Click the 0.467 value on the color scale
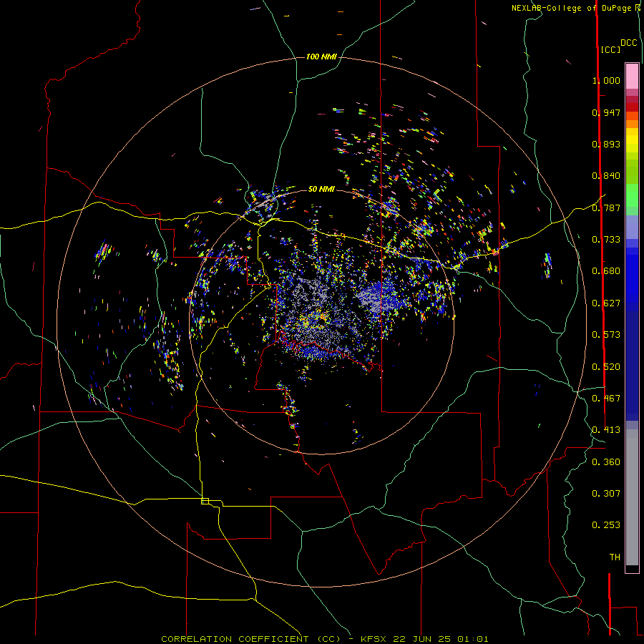The width and height of the screenshot is (644, 644). pyautogui.click(x=606, y=399)
